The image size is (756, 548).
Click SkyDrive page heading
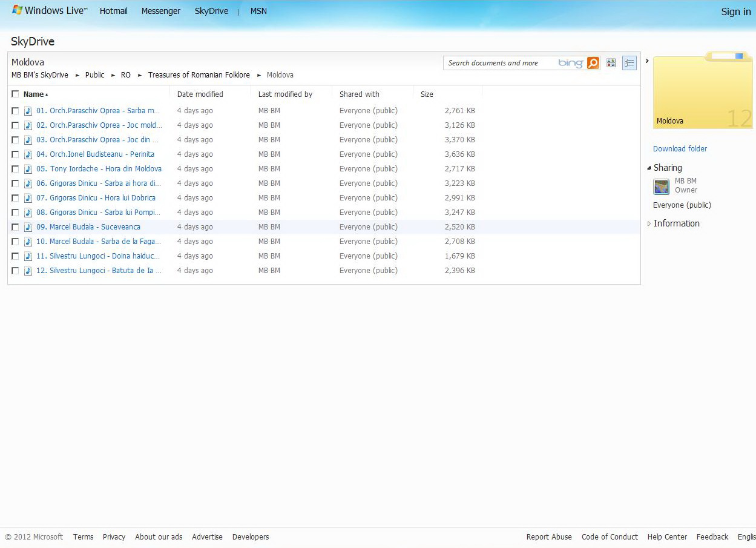tap(33, 42)
